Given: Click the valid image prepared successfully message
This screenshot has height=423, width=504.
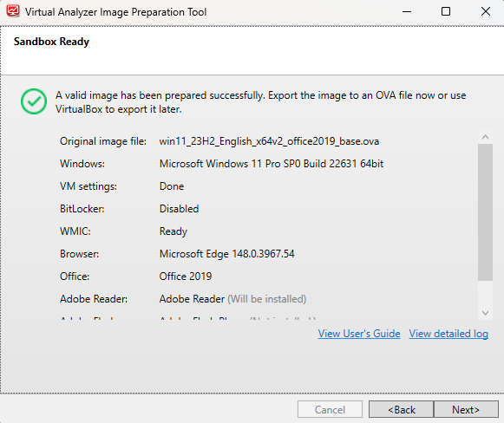Looking at the screenshot, I should pos(261,102).
